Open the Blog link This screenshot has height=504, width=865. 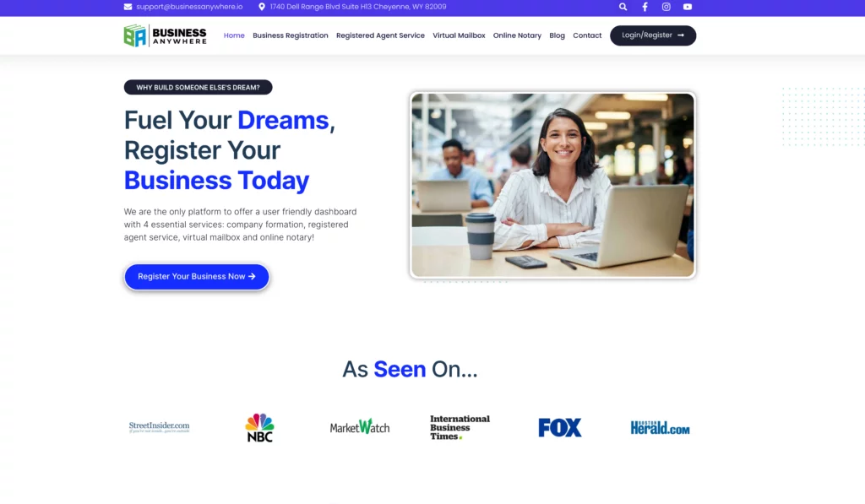pos(558,35)
